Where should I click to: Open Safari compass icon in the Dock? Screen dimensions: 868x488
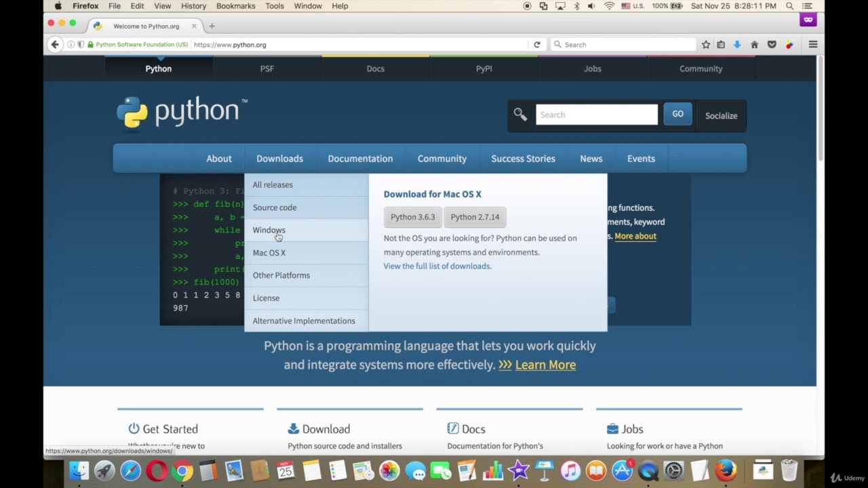point(130,470)
